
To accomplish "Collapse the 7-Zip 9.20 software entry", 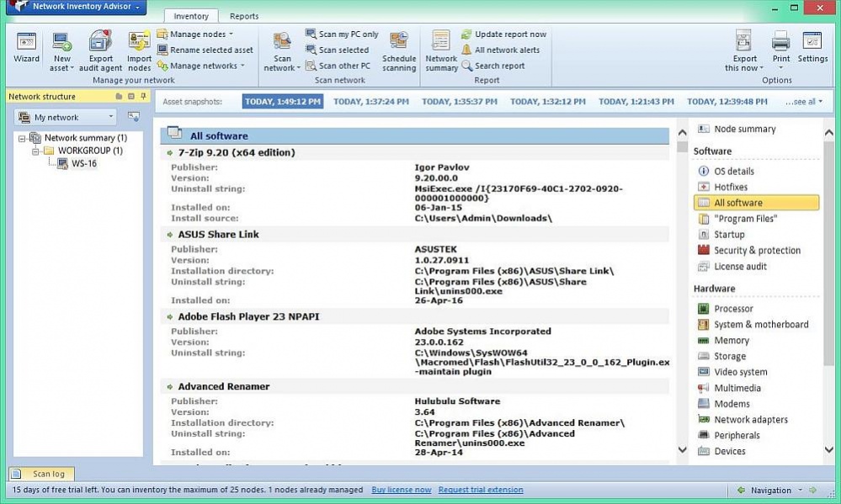I will [170, 153].
